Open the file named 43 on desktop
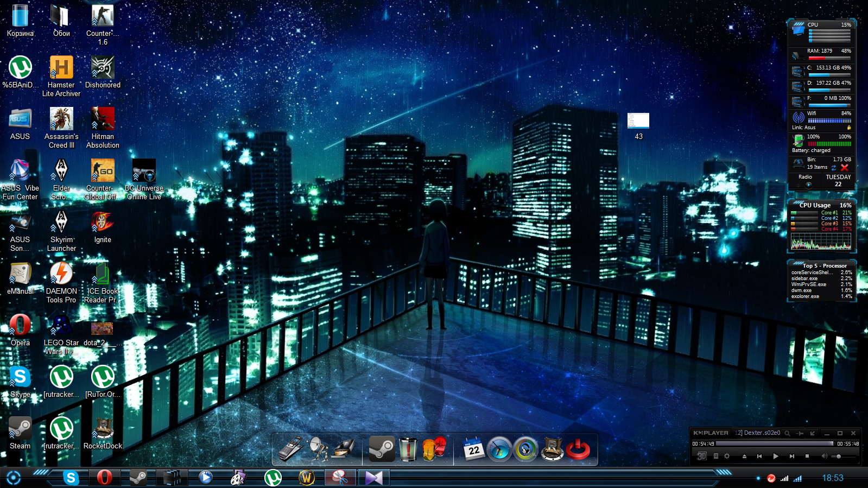The height and width of the screenshot is (488, 868). click(x=638, y=126)
